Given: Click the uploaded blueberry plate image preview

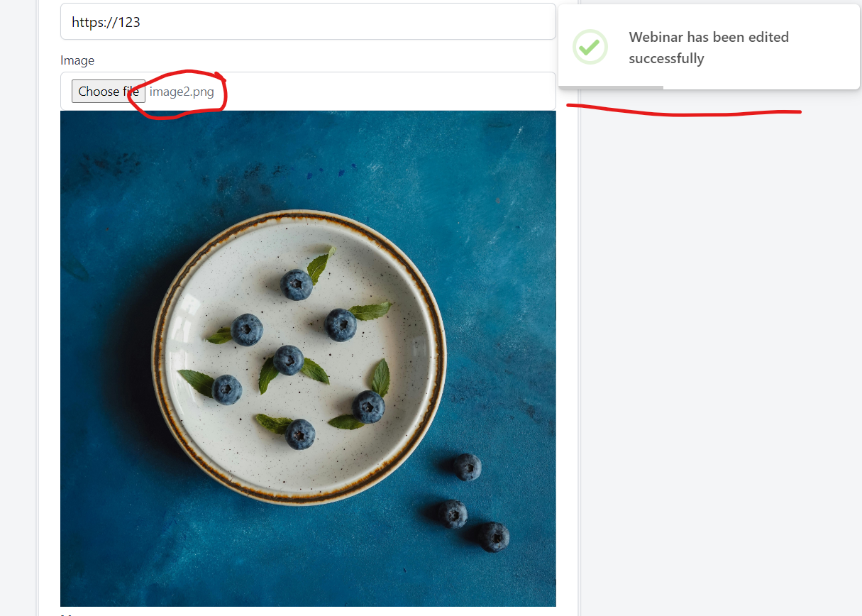Looking at the screenshot, I should click(308, 358).
